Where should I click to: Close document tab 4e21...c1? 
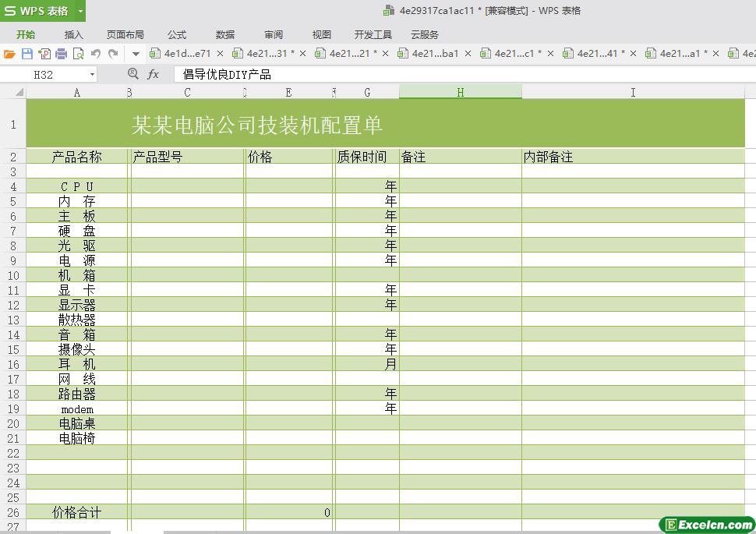pyautogui.click(x=550, y=54)
